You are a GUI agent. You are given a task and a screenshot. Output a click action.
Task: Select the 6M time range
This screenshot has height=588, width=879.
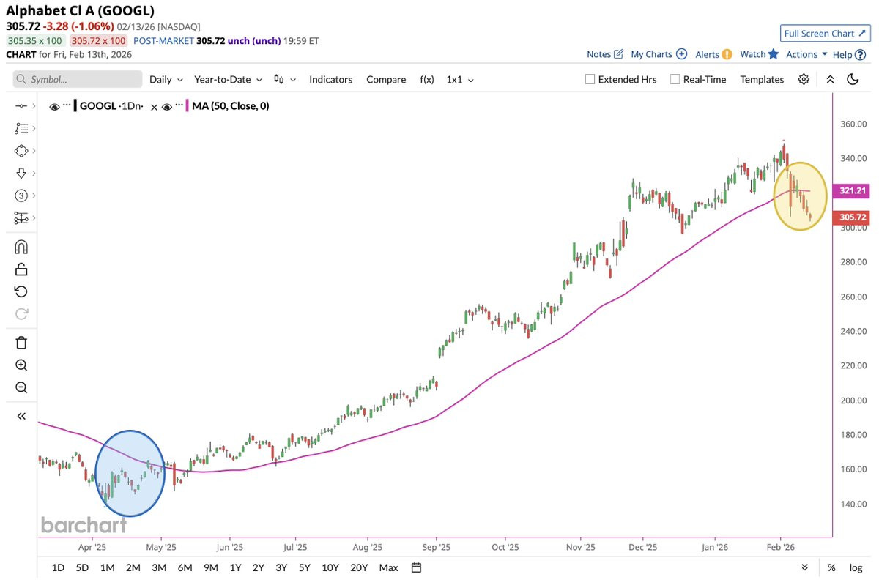coord(185,567)
